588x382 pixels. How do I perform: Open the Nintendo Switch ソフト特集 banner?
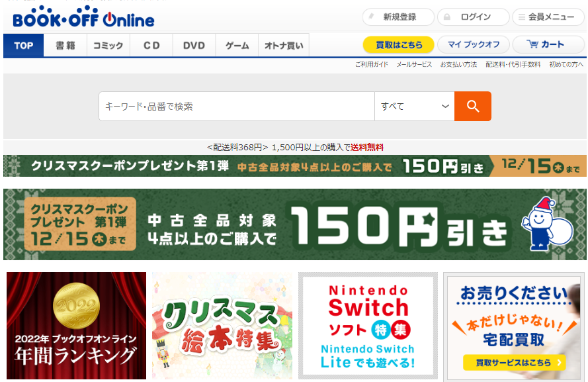(x=368, y=326)
